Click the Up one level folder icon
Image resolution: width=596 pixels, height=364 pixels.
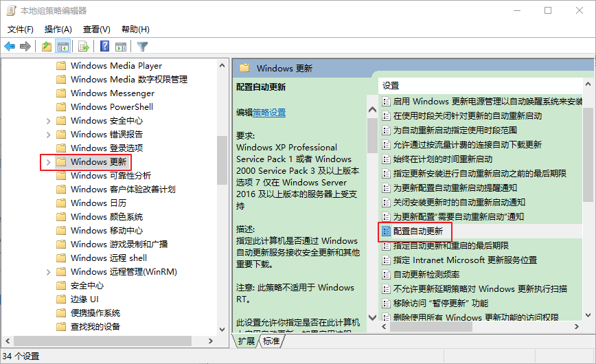(47, 47)
